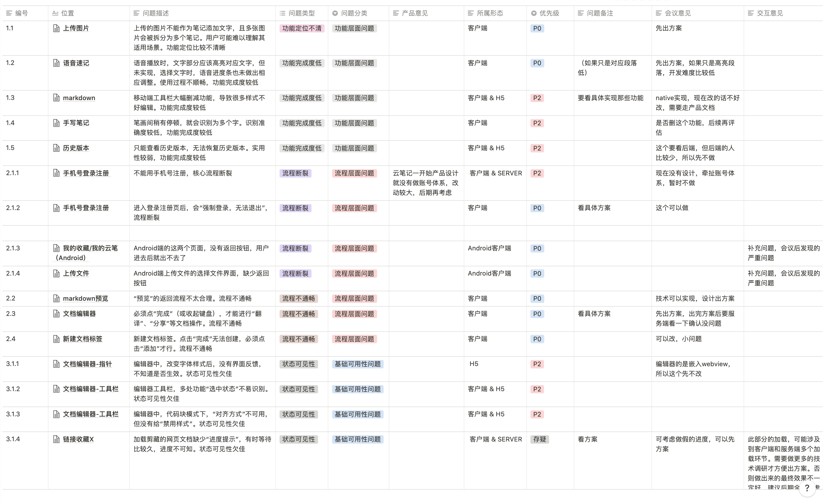This screenshot has width=823, height=504.
Task: Open the 语音速记 page
Action: tap(76, 63)
